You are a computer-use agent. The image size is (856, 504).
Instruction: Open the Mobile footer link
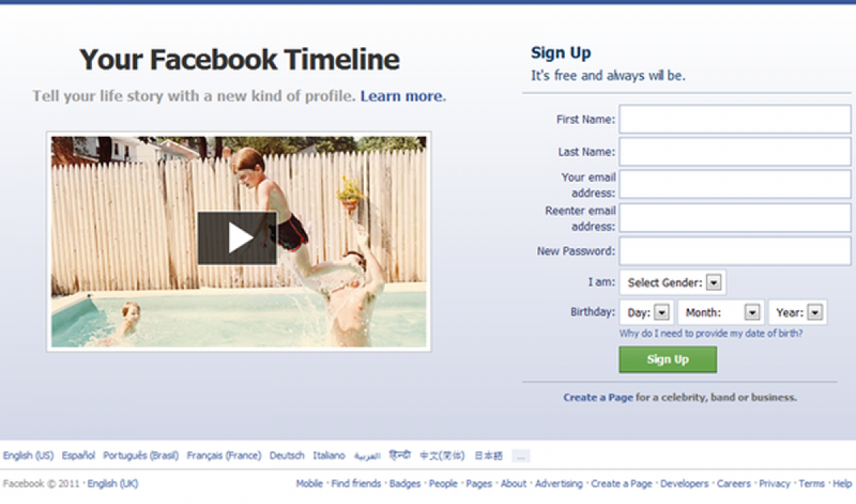[310, 483]
